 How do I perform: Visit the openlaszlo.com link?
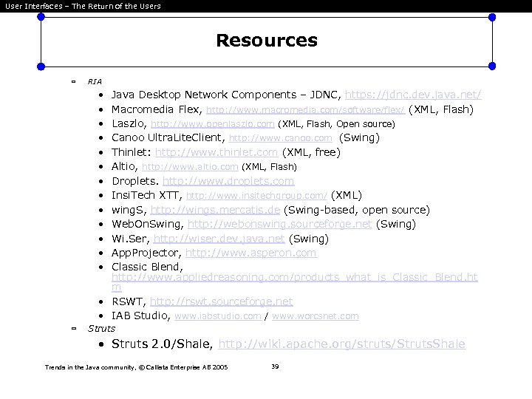click(212, 124)
